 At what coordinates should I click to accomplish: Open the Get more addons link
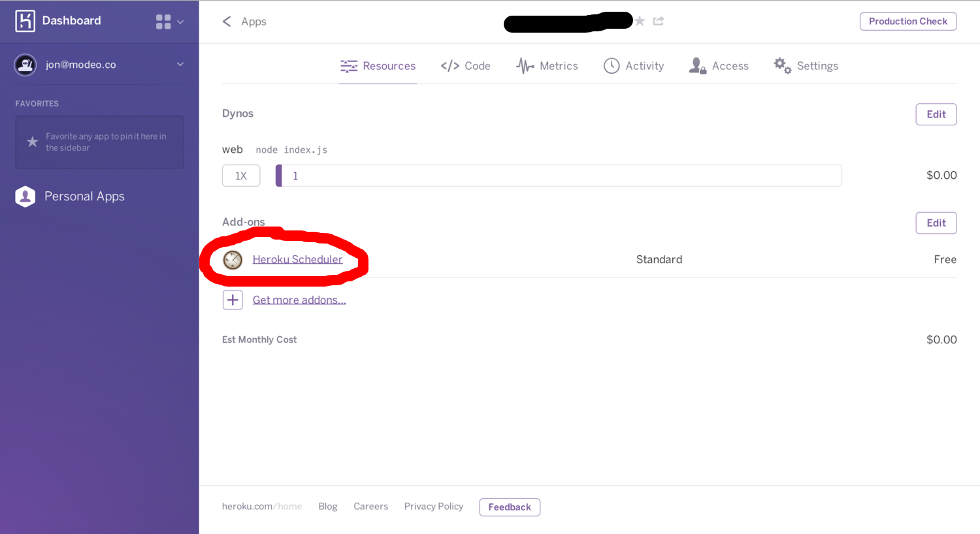pos(299,300)
